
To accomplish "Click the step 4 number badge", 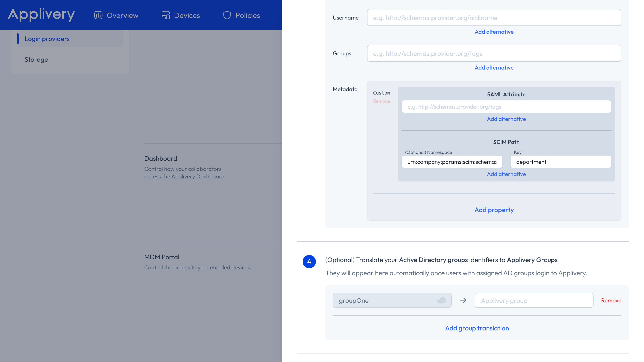I will pyautogui.click(x=309, y=262).
